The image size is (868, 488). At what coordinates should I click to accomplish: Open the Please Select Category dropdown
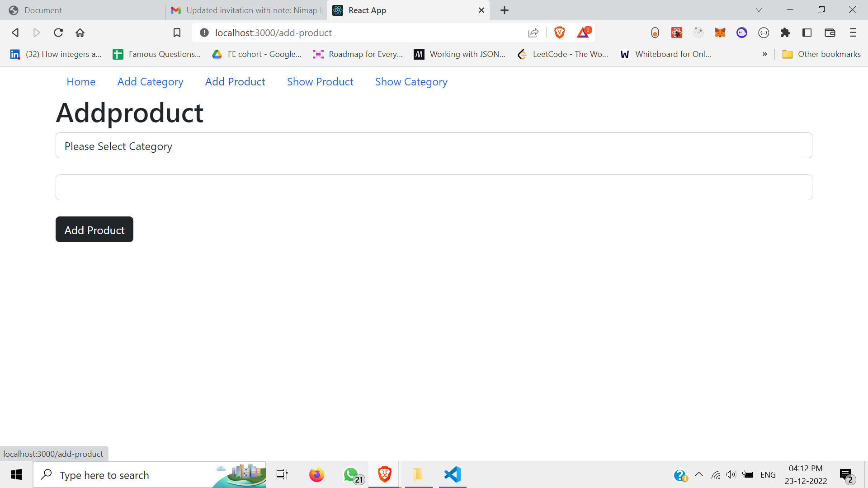pos(434,145)
